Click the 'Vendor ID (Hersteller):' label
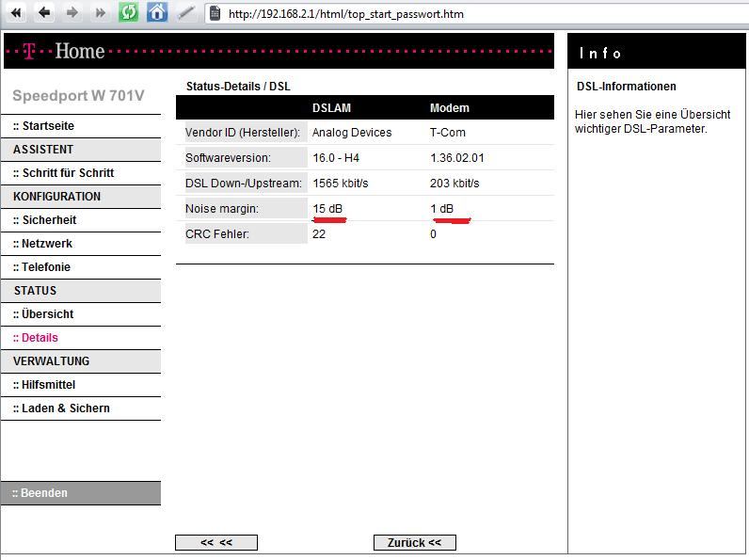Screen dimensions: 749x560 243,133
